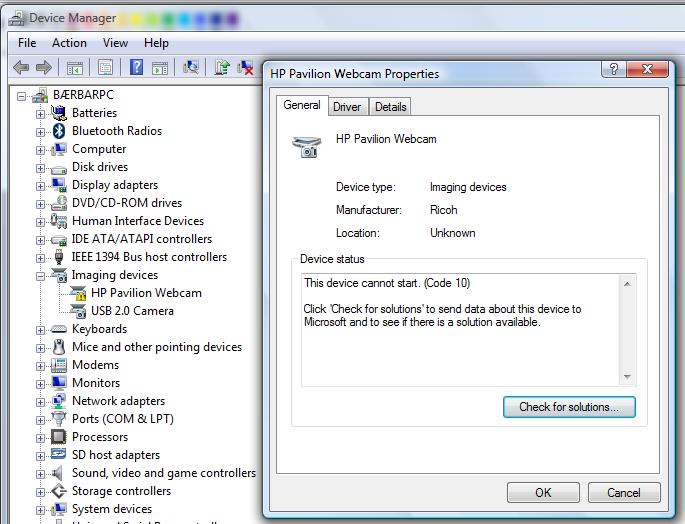Close the HP Pavilion Webcam Properties dialog
The height and width of the screenshot is (524, 685).
647,69
